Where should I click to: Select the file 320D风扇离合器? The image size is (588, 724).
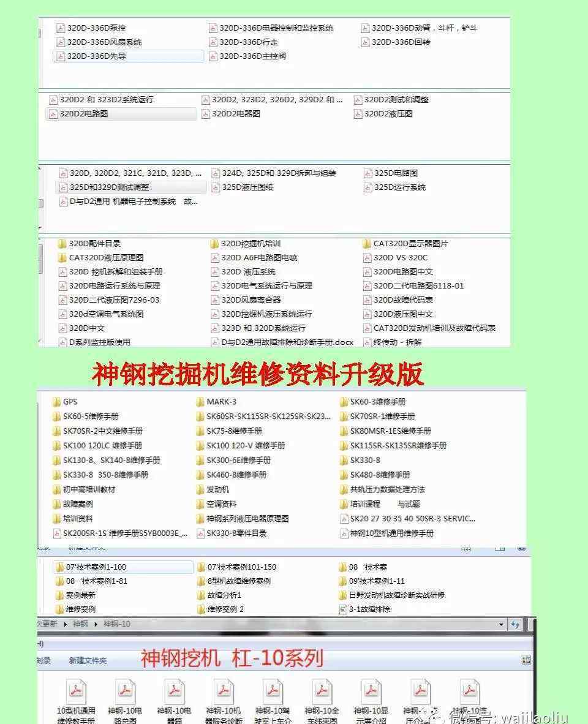pos(251,300)
